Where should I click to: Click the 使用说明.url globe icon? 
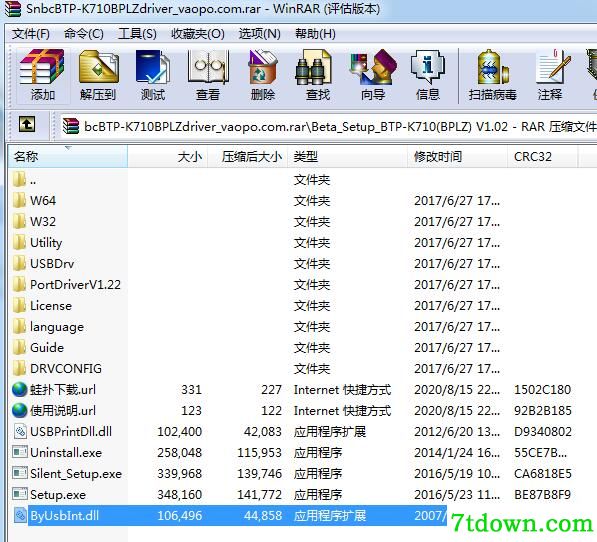(19, 410)
